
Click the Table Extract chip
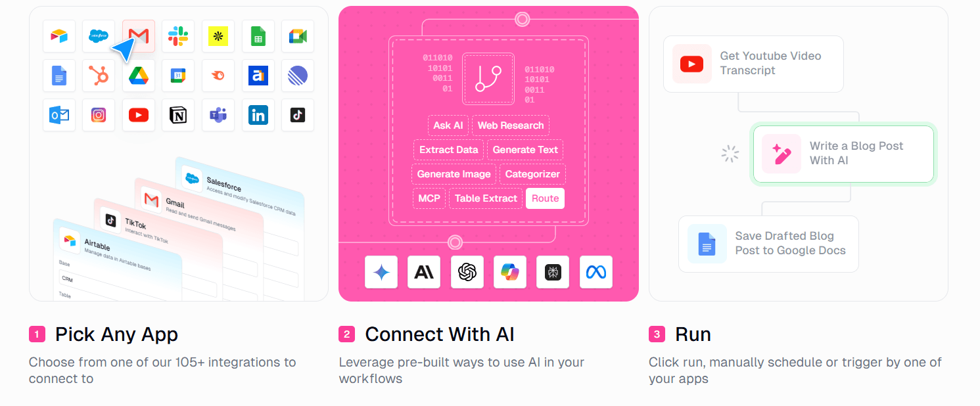486,198
